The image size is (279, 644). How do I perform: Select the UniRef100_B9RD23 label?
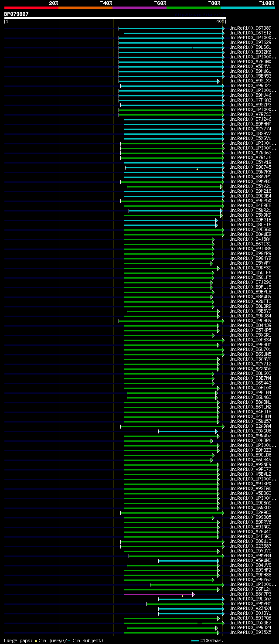[250, 85]
